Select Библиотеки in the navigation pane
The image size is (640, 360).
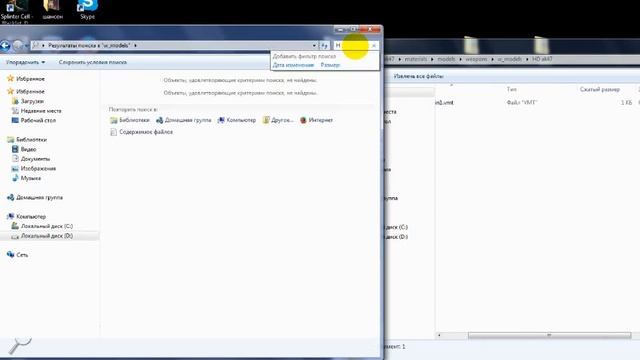31,140
